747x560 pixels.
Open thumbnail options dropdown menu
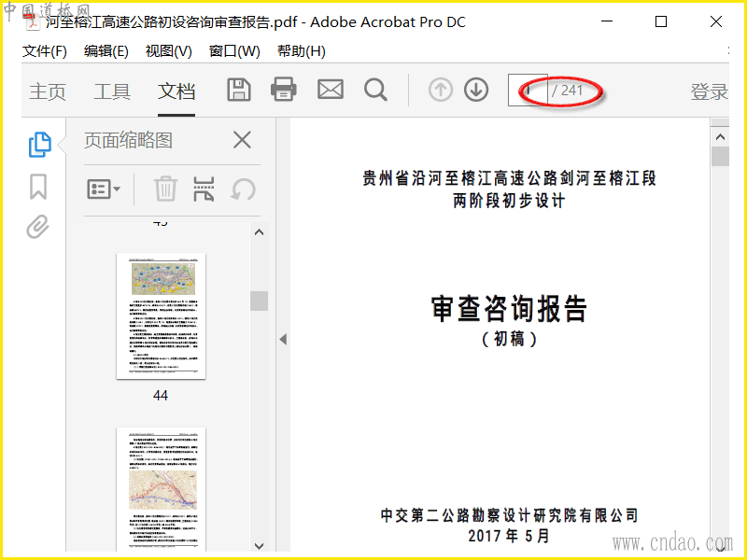(x=104, y=189)
